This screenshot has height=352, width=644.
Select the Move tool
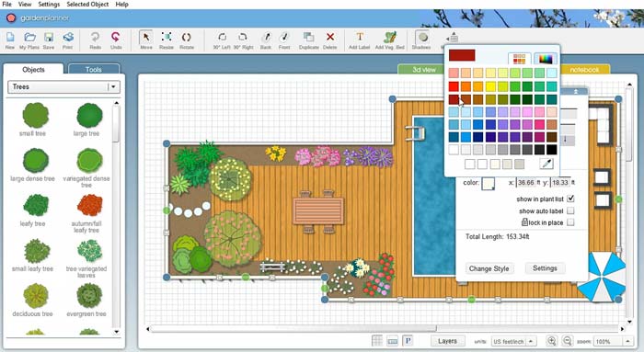[145, 38]
